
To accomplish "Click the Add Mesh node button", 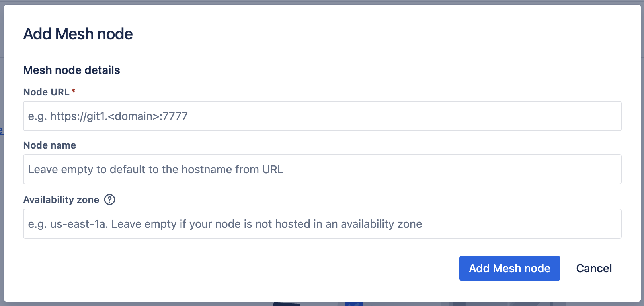I will (x=509, y=268).
